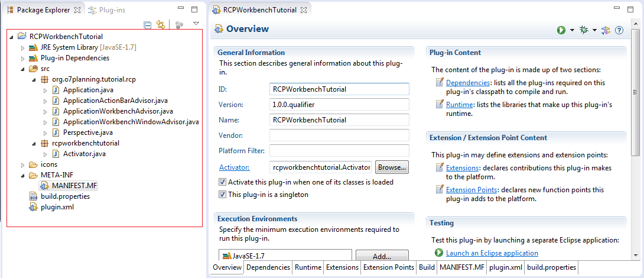Follow the Runtime link in Plug-in Content
Screen dimensions: 644x278
459,105
